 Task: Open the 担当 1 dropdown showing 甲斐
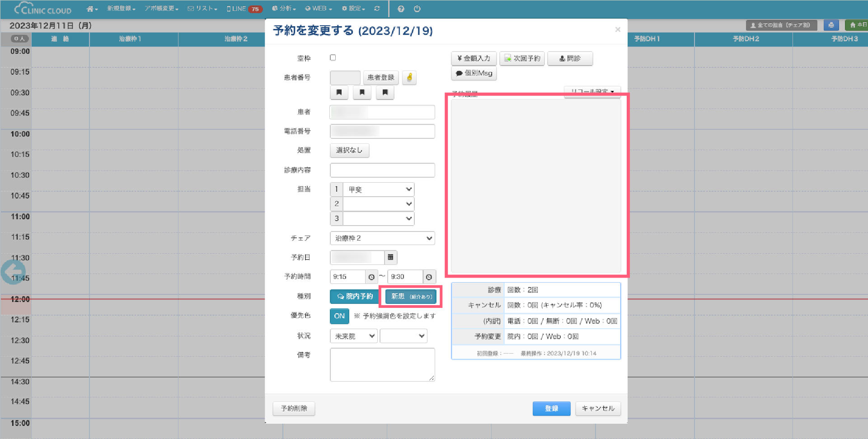[379, 189]
